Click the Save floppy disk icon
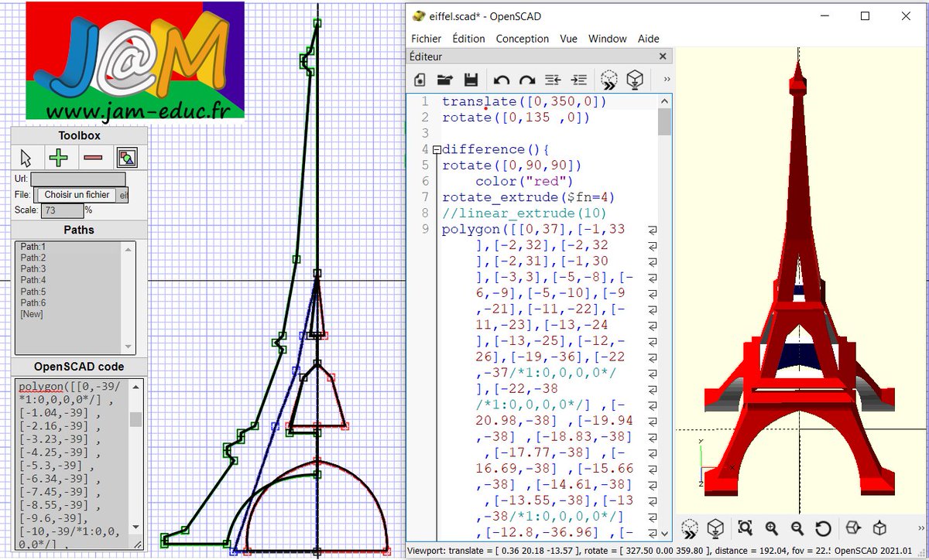Viewport: 929px width, 560px height. pos(470,79)
